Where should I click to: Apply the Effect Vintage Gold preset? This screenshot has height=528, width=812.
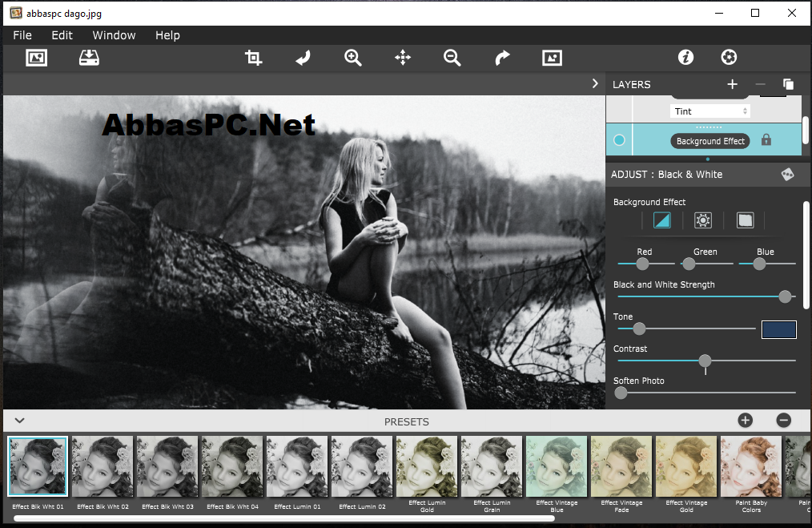tap(686, 466)
